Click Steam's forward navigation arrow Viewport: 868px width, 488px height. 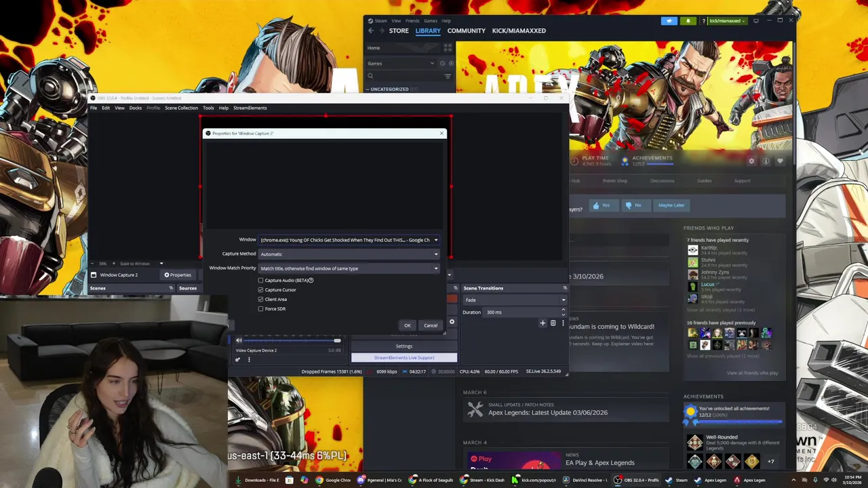pyautogui.click(x=382, y=30)
